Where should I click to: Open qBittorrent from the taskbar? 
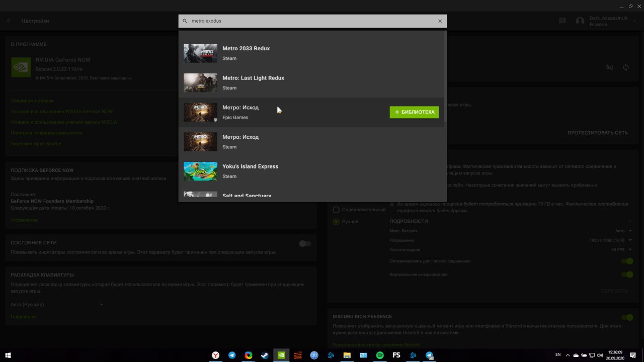(314, 355)
